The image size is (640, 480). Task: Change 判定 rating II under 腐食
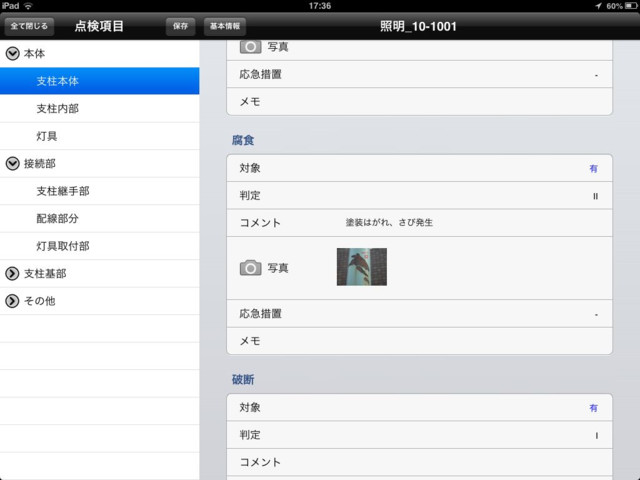595,196
